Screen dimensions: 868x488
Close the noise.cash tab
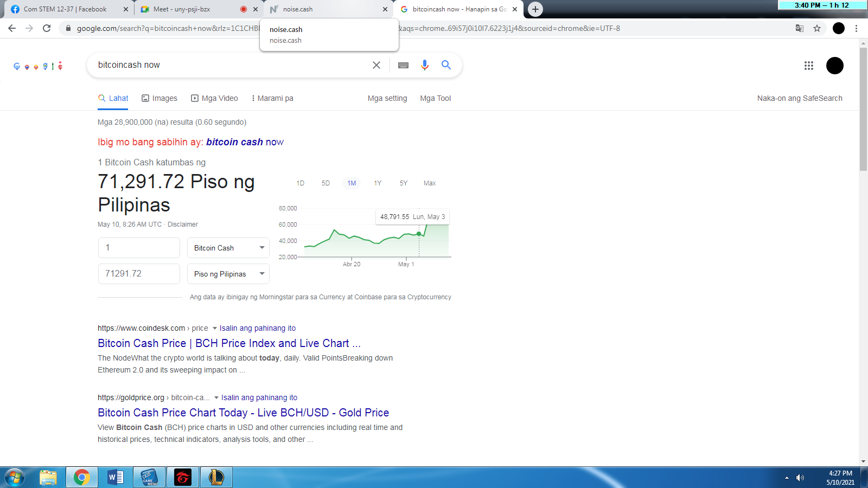[x=385, y=9]
